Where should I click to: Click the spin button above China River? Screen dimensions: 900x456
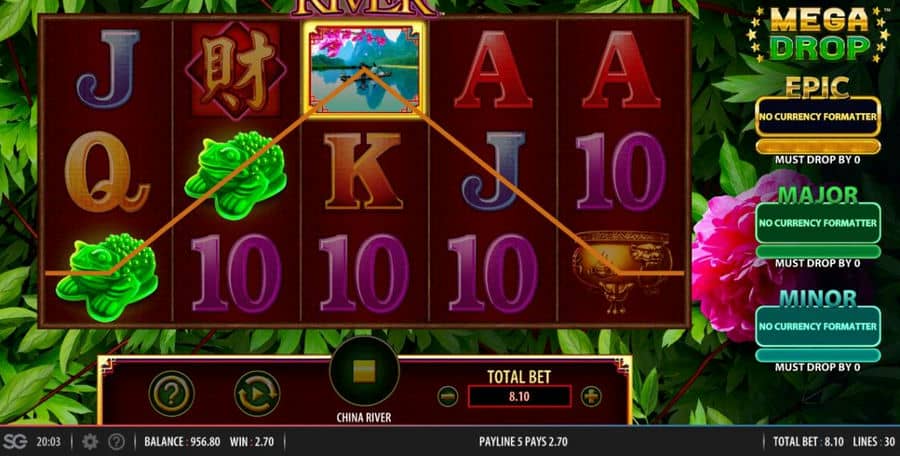click(x=364, y=372)
